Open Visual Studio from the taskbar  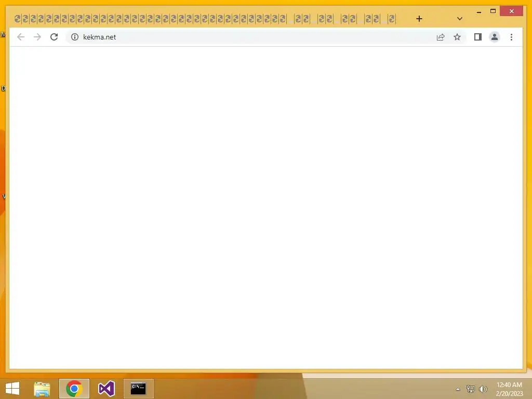click(x=106, y=389)
